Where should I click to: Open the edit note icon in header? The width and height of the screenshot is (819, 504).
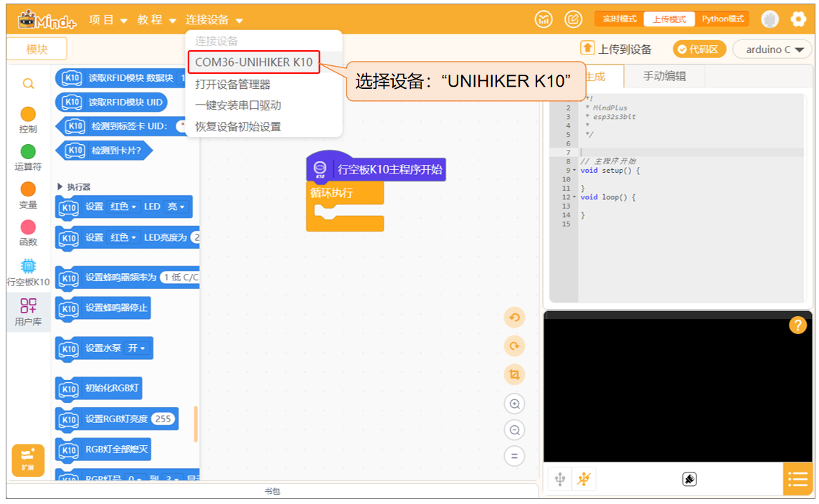(x=574, y=19)
